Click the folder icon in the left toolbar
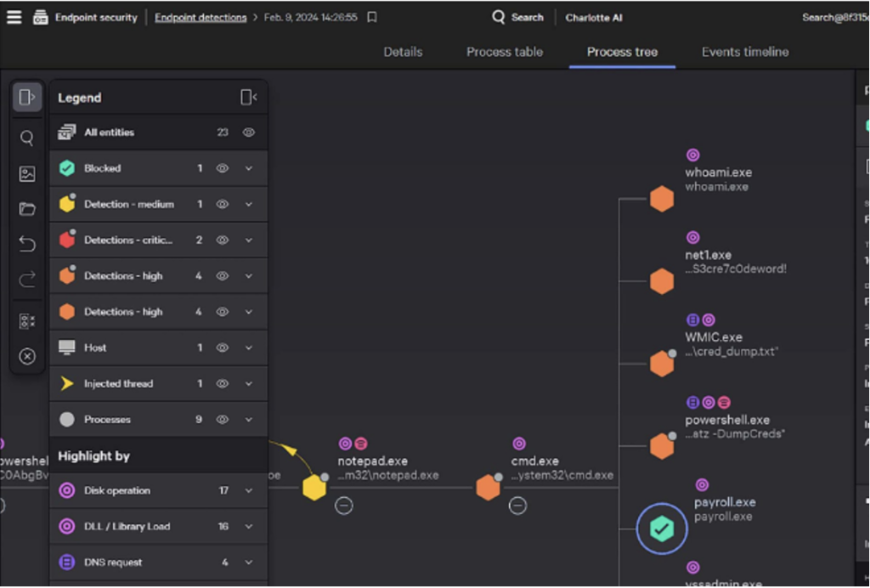 (x=26, y=208)
